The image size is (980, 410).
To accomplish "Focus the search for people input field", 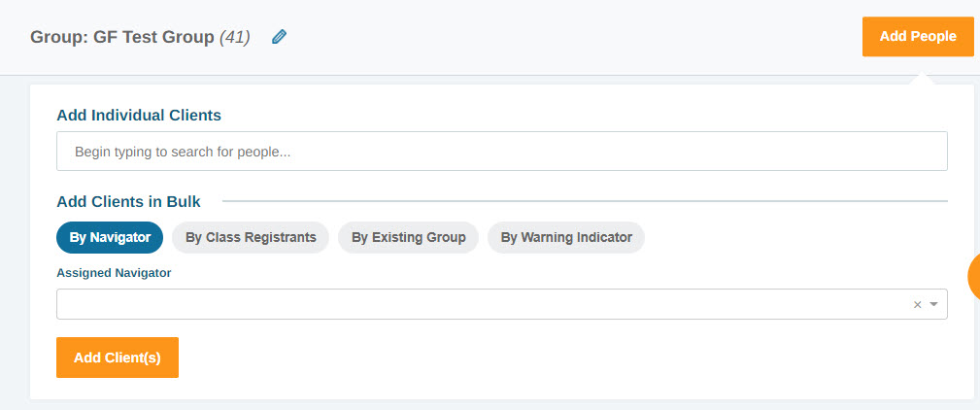I will pyautogui.click(x=502, y=152).
